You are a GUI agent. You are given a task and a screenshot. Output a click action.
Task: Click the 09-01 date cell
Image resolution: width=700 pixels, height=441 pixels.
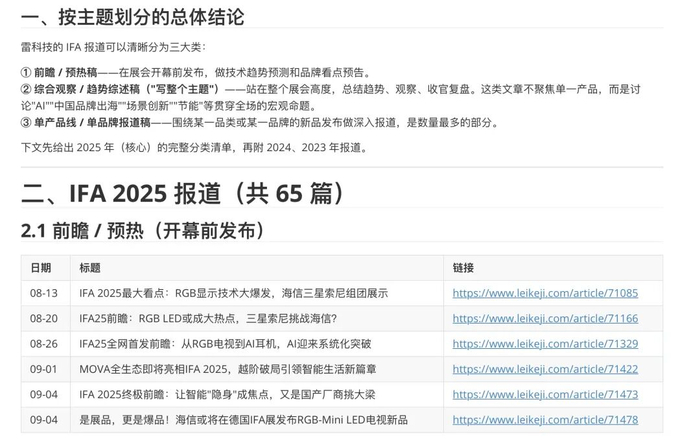(44, 370)
